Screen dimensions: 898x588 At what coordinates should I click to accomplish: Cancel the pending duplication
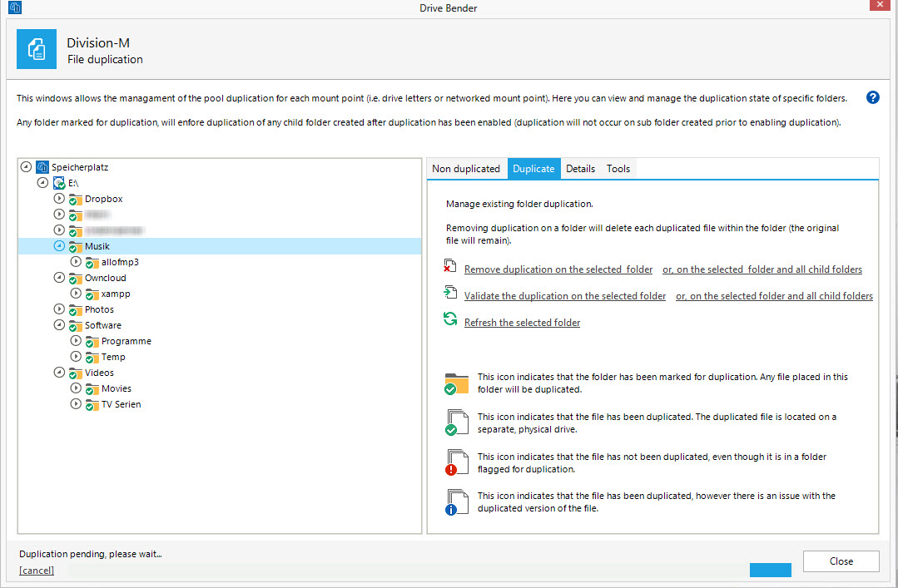pos(37,571)
